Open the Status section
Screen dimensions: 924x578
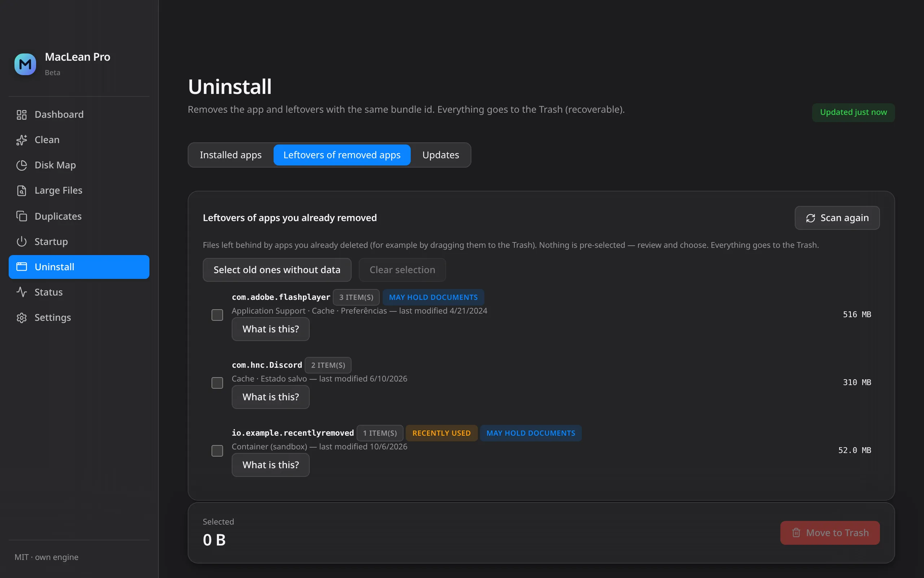[79, 292]
